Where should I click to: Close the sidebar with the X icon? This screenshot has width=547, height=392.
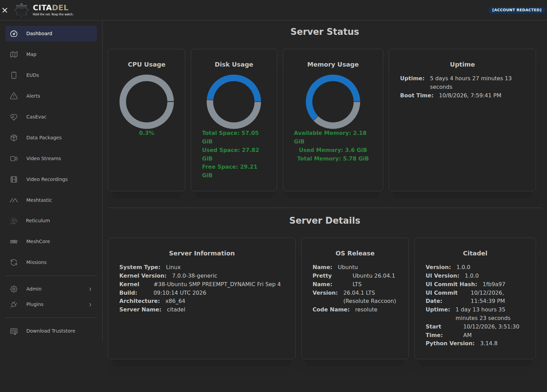coord(5,10)
